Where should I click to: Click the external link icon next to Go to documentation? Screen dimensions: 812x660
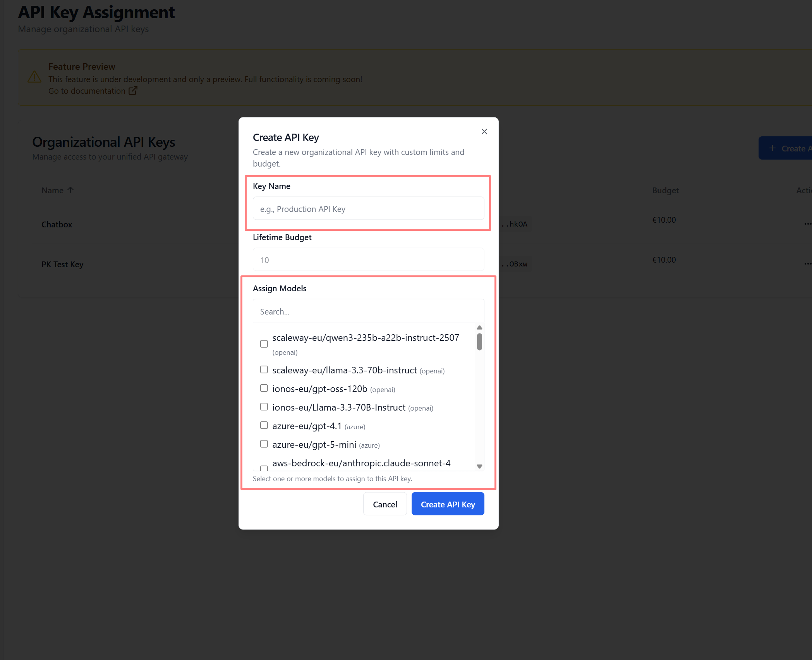point(133,90)
